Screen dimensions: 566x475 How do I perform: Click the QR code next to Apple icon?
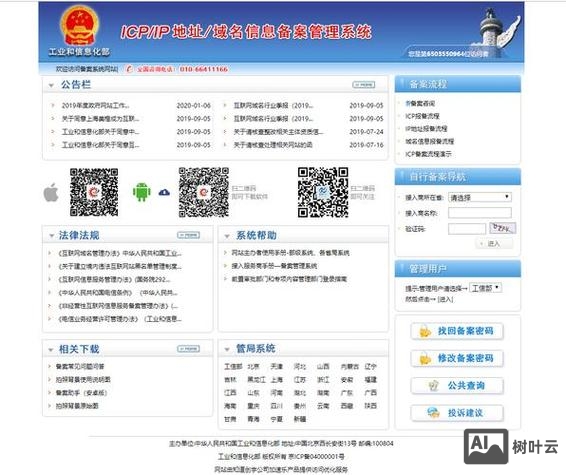94,192
